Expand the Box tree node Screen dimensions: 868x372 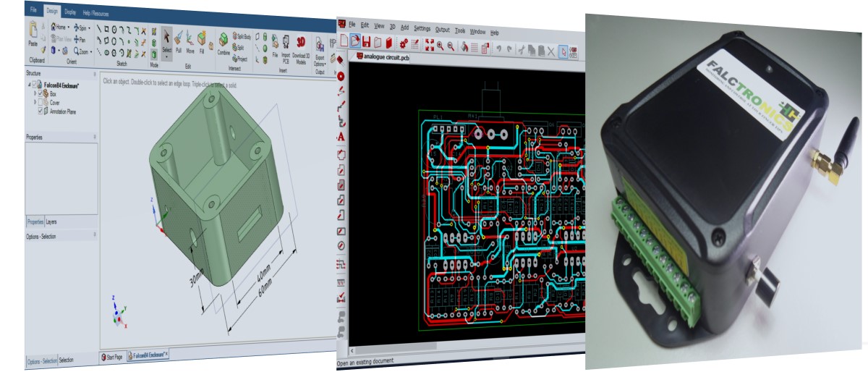35,94
